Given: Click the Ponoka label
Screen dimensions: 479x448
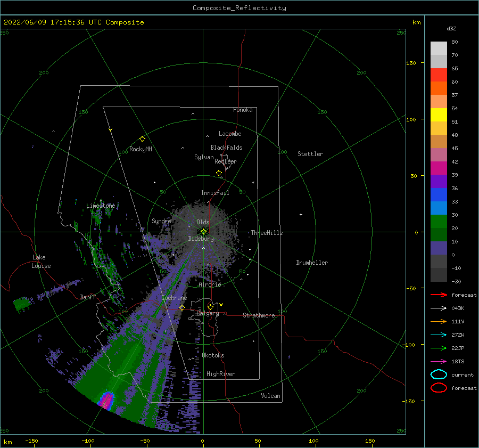Looking at the screenshot, I should pyautogui.click(x=243, y=110).
